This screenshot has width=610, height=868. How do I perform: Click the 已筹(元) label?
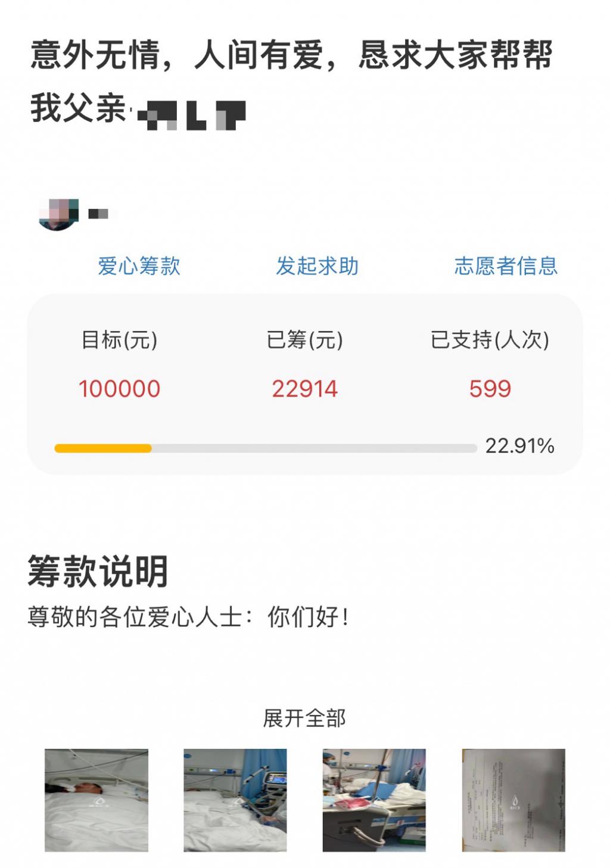304,340
